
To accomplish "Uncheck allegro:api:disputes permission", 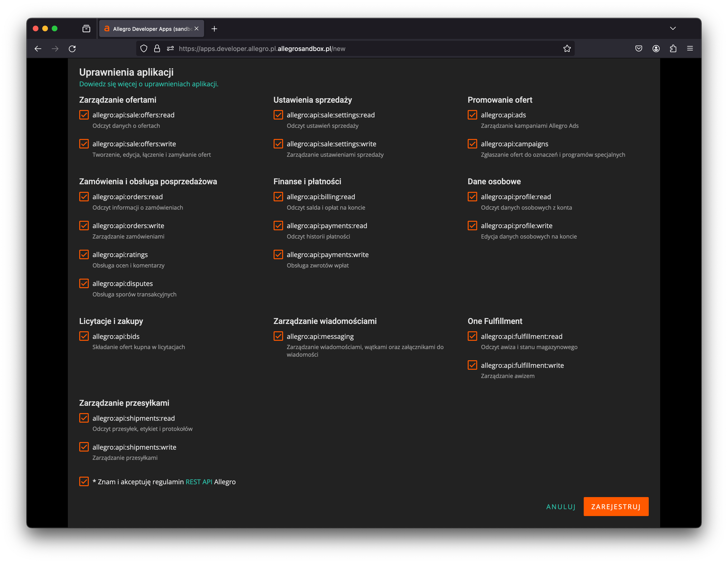I will 84,284.
